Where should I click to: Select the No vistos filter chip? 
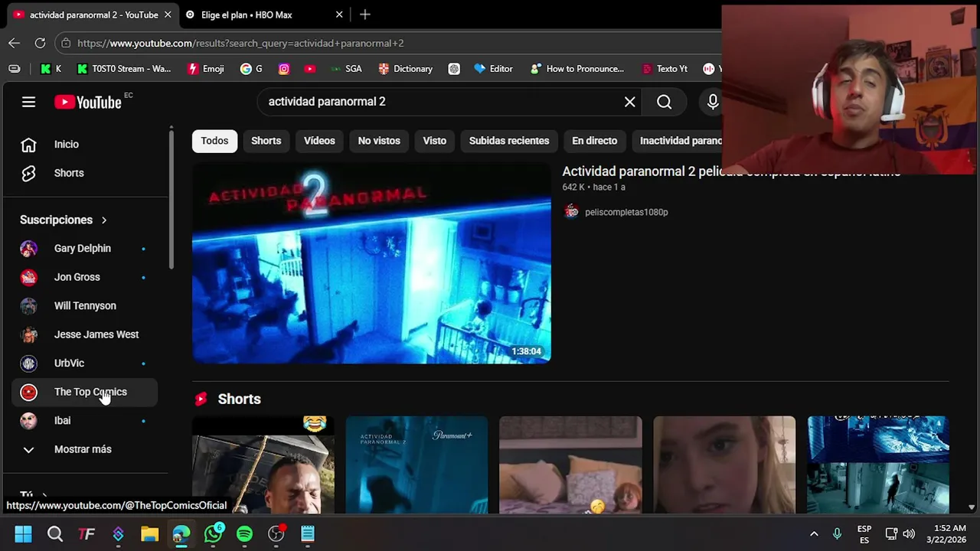point(379,141)
